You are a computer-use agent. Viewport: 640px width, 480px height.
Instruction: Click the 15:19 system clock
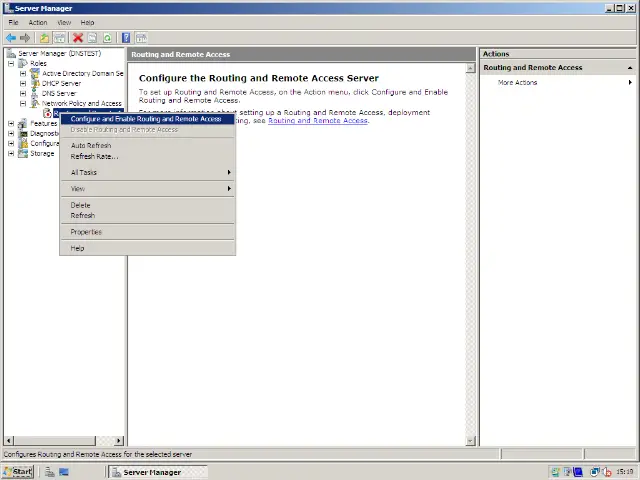[x=624, y=472]
